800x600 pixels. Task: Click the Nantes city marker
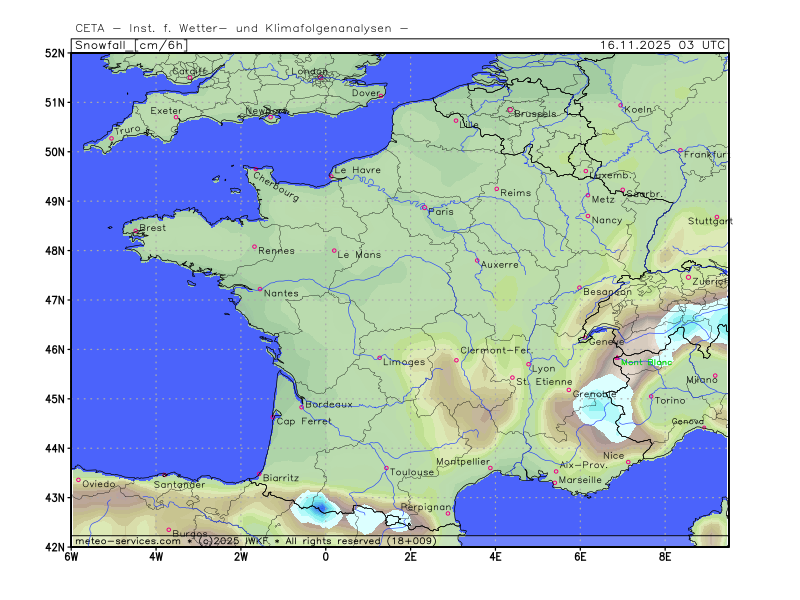pos(260,290)
